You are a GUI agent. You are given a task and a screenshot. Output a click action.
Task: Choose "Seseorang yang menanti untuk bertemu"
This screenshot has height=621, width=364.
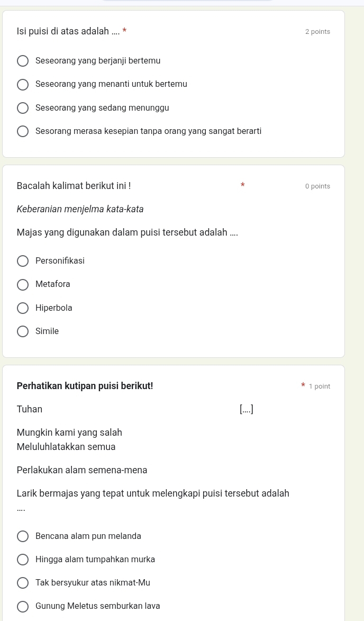[x=23, y=85]
